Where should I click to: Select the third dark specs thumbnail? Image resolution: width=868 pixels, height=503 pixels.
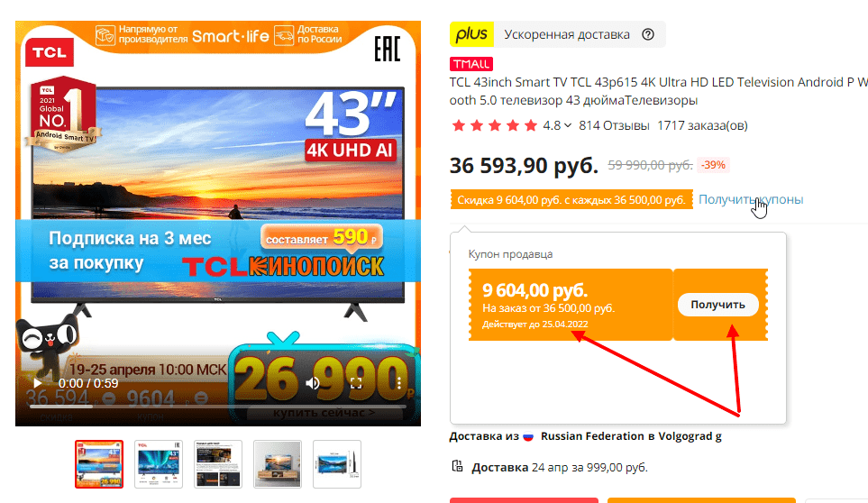(x=218, y=464)
